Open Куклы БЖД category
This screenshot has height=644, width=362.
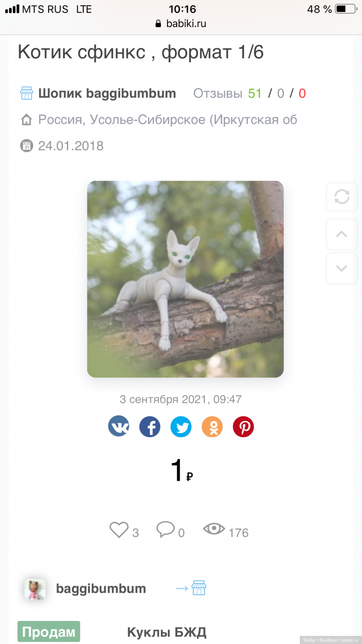pos(167,632)
